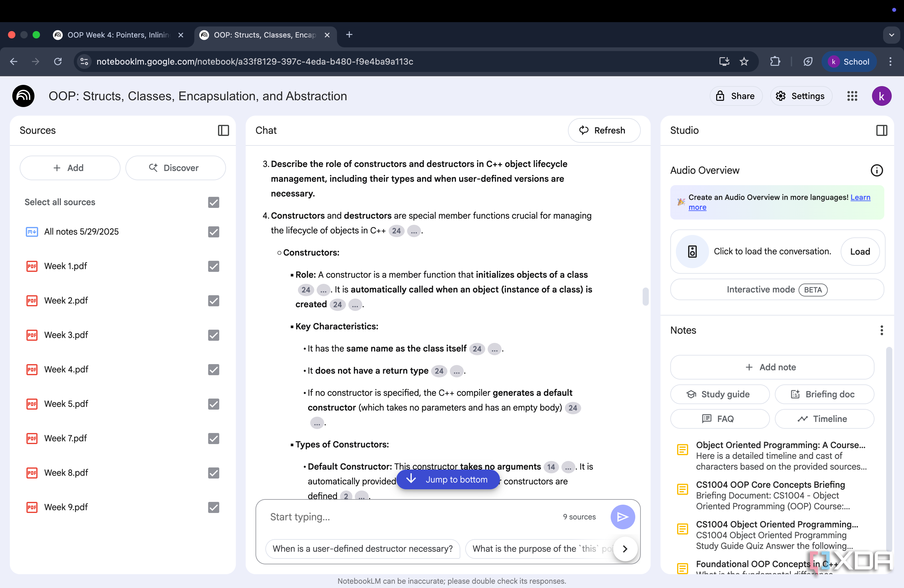Open Notes three-dot options menu
This screenshot has width=904, height=588.
point(882,330)
